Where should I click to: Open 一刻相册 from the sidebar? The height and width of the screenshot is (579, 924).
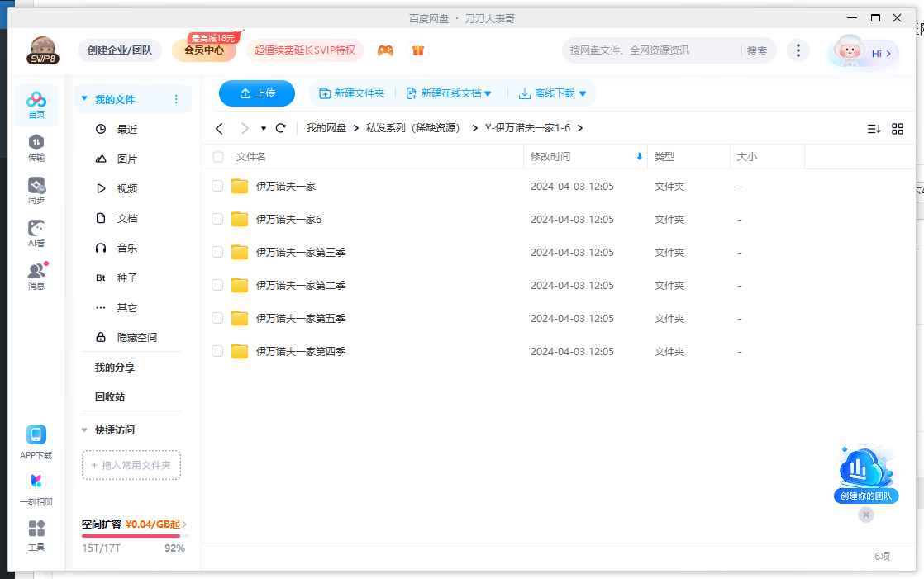[36, 487]
